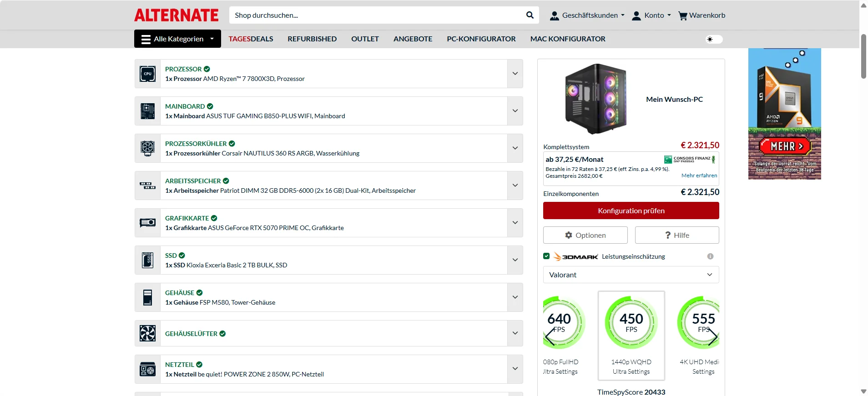Click the Mein Wunsch-PC case thumbnail
868x396 pixels.
point(596,99)
